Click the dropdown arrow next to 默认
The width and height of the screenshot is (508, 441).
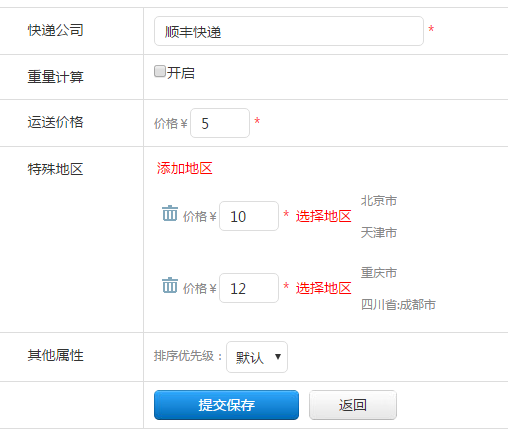(x=278, y=357)
